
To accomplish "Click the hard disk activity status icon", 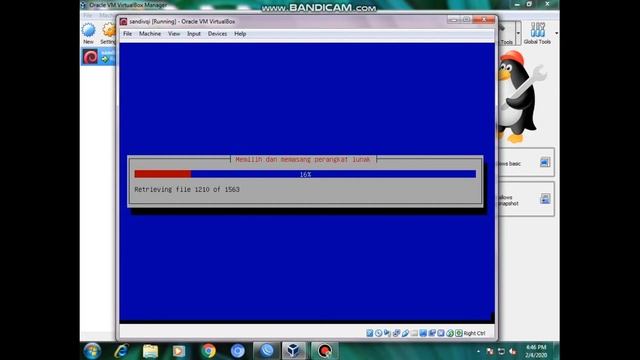I will pyautogui.click(x=370, y=333).
